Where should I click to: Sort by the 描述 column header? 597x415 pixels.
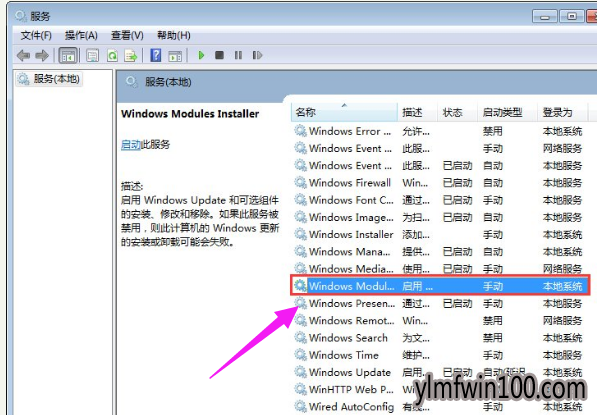418,112
